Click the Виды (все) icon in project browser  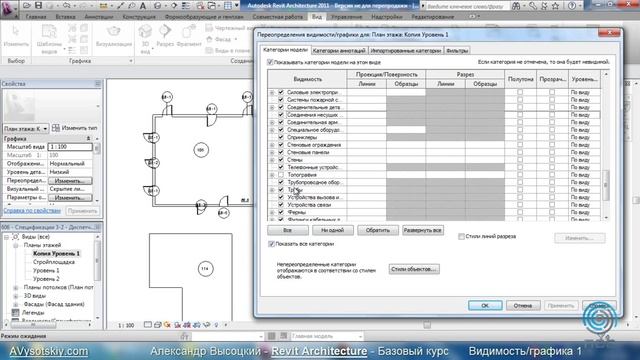16,237
